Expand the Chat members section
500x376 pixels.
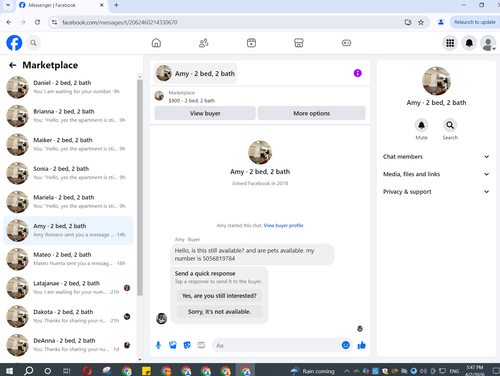pos(436,157)
